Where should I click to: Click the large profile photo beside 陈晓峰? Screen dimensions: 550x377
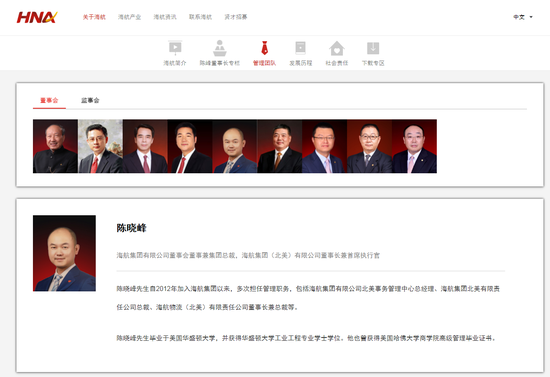[x=64, y=253]
